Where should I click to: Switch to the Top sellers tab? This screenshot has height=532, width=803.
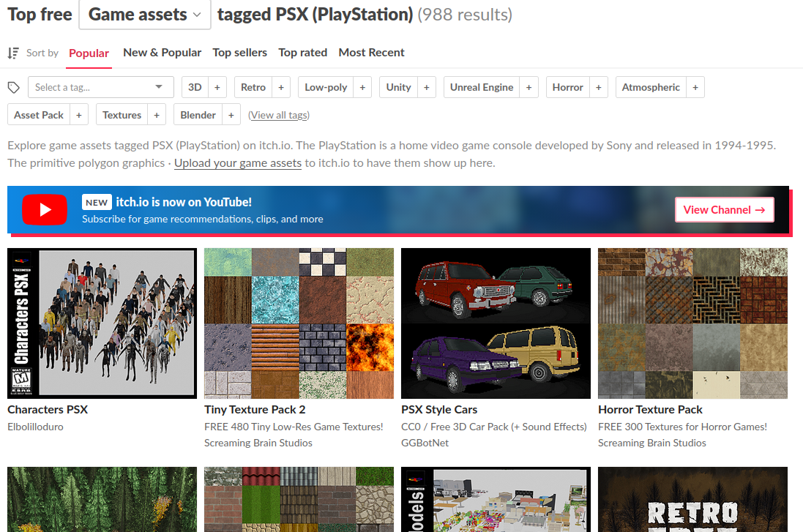(239, 53)
